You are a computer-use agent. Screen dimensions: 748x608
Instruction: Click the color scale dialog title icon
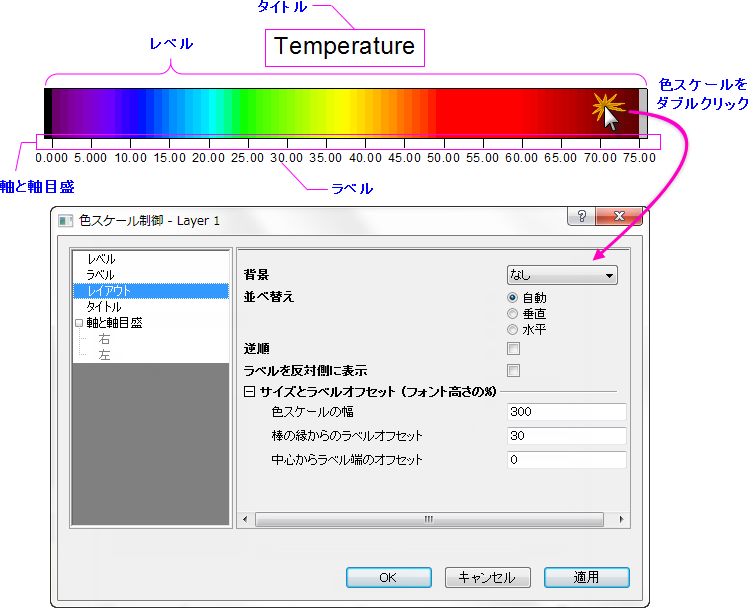coord(65,221)
